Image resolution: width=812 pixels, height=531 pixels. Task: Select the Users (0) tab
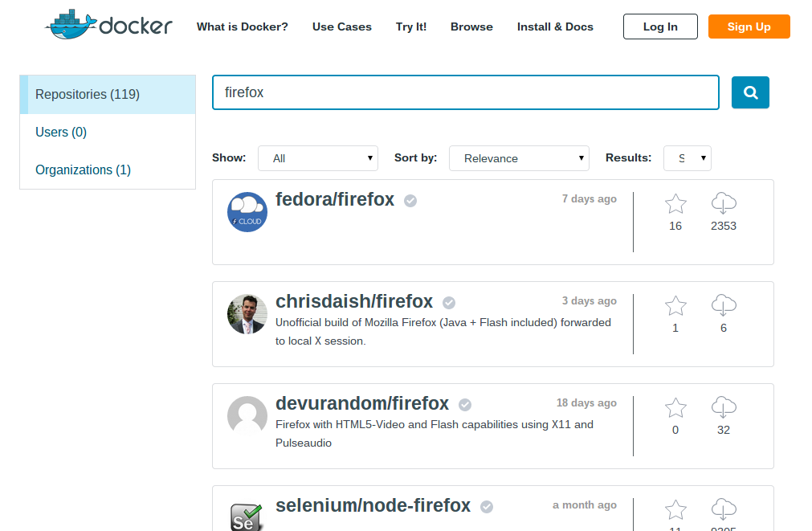tap(108, 132)
